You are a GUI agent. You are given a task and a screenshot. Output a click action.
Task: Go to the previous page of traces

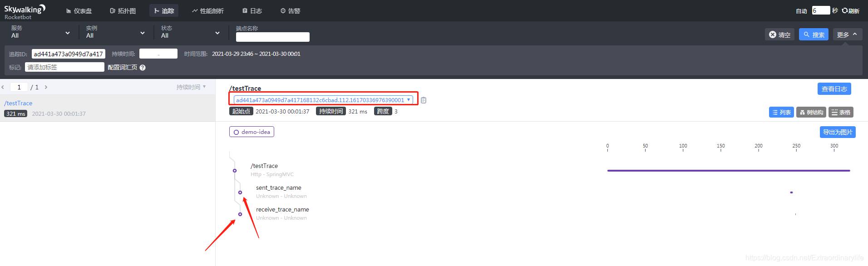tap(3, 87)
